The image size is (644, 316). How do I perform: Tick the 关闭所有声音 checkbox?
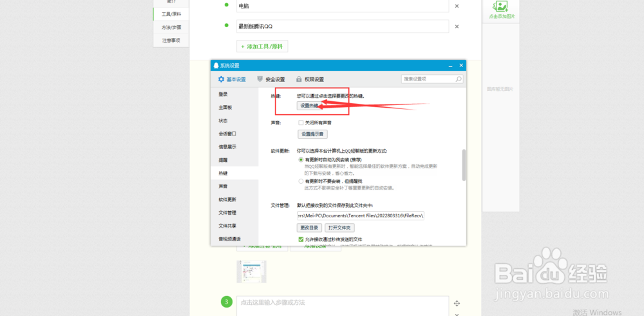tap(301, 123)
